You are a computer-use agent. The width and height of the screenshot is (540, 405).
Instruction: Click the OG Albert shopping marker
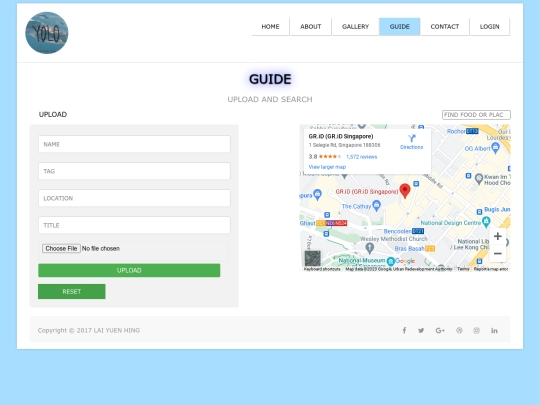[495, 148]
